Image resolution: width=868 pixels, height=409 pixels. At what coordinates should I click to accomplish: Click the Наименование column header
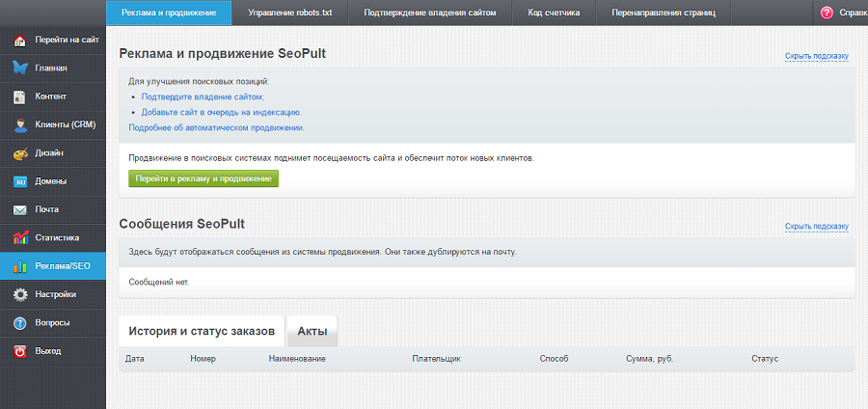tap(297, 359)
